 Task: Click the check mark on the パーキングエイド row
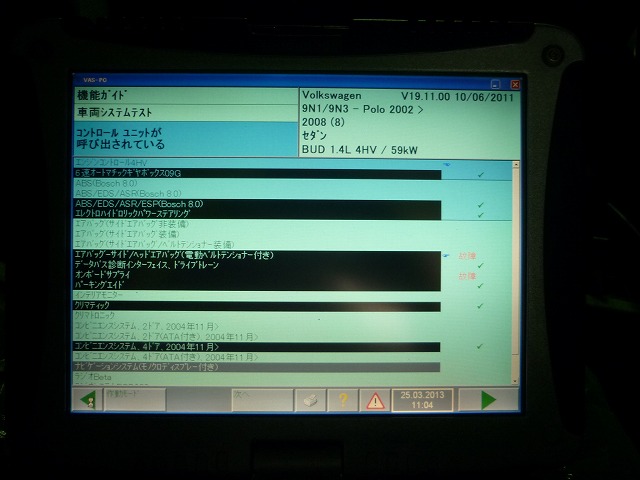click(480, 286)
